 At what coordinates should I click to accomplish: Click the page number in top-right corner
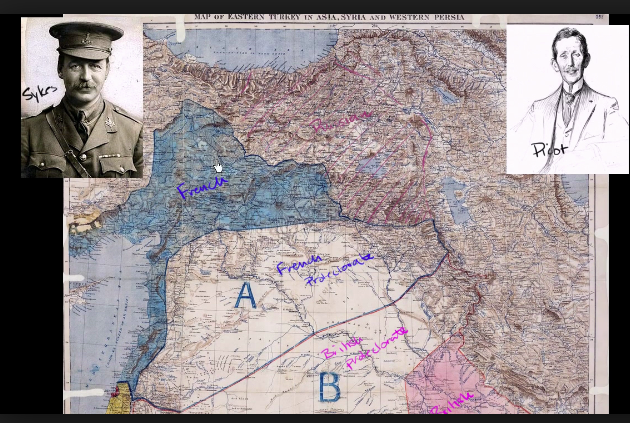point(599,17)
